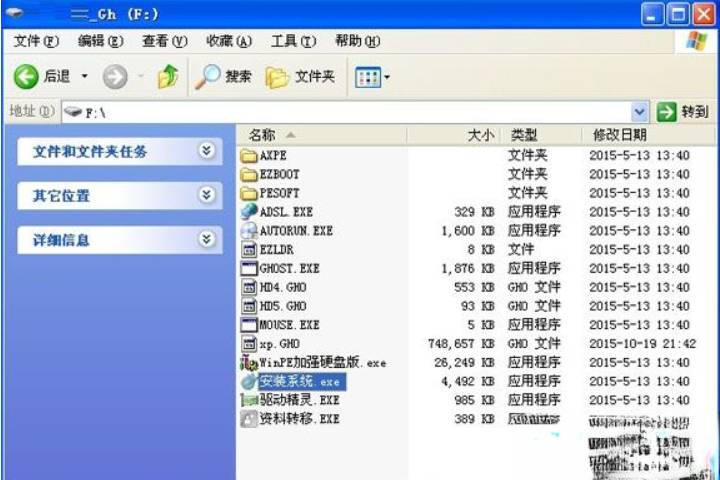720x480 pixels.
Task: Click the 其它位置 panel header
Action: tap(119, 195)
